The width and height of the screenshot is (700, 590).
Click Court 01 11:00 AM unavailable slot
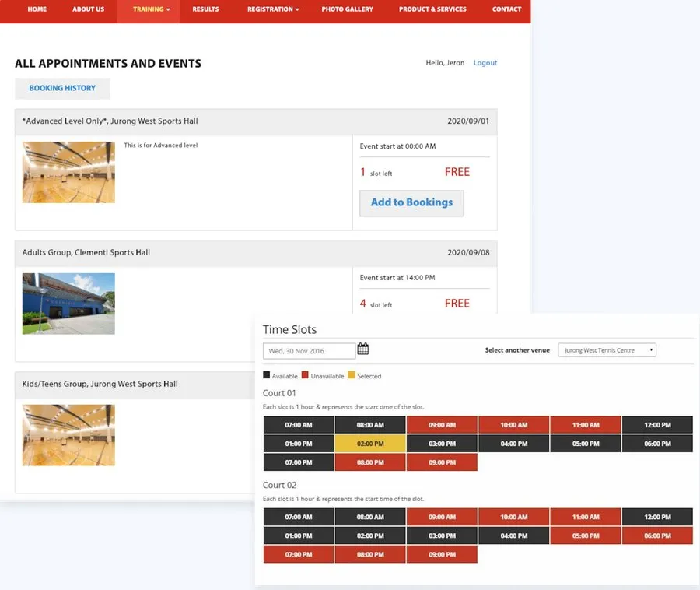(x=586, y=425)
